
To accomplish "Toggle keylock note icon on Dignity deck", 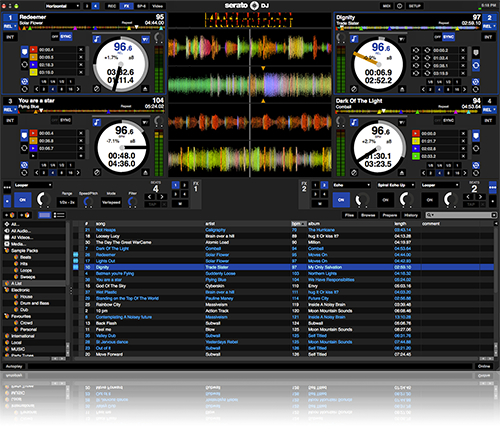I will click(x=354, y=39).
